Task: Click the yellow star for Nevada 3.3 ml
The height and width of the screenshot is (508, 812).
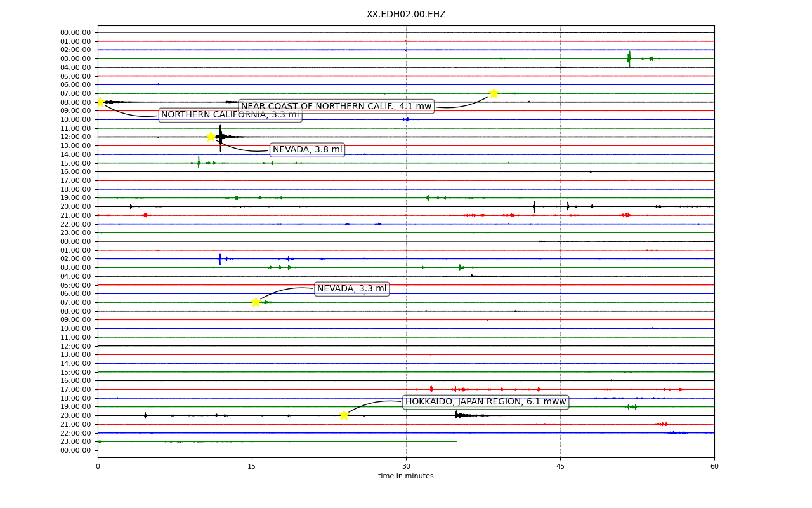Action: [256, 302]
